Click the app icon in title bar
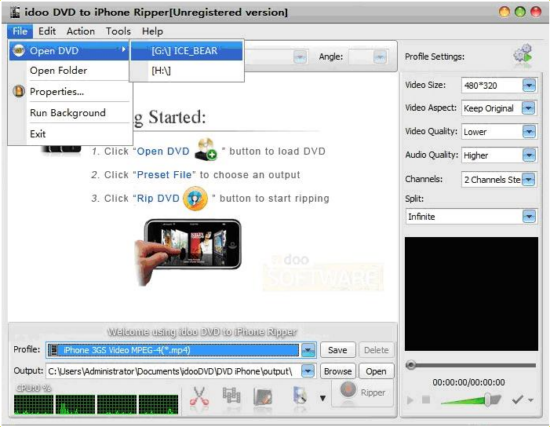This screenshot has width=550, height=427. pyautogui.click(x=14, y=12)
